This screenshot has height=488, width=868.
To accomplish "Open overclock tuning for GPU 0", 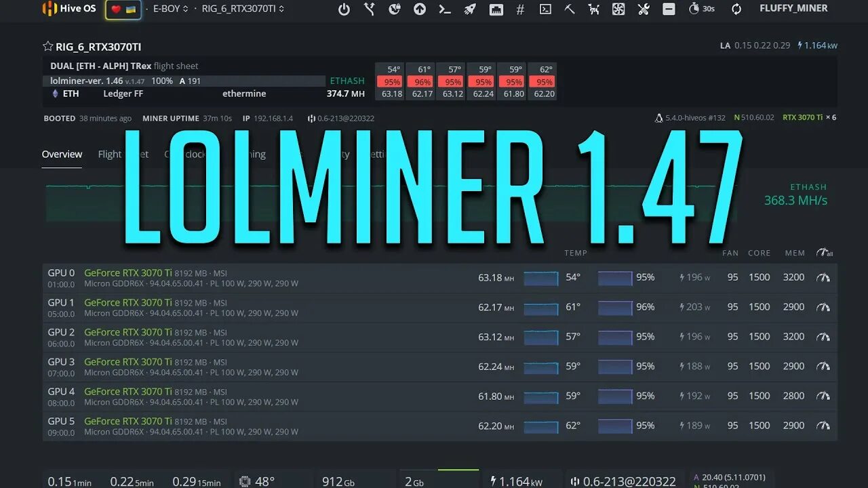I will (823, 277).
